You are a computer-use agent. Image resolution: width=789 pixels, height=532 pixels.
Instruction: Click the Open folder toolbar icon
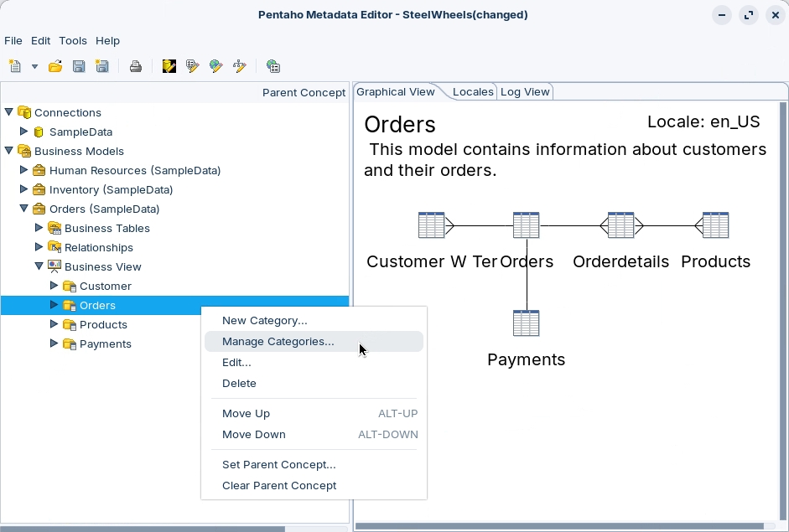55,66
